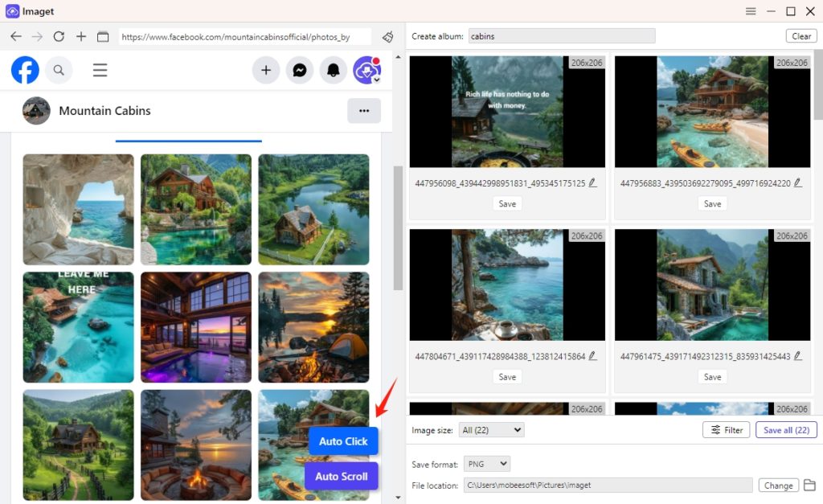Open the app hamburger menu near window controls
The width and height of the screenshot is (823, 504).
tap(751, 11)
